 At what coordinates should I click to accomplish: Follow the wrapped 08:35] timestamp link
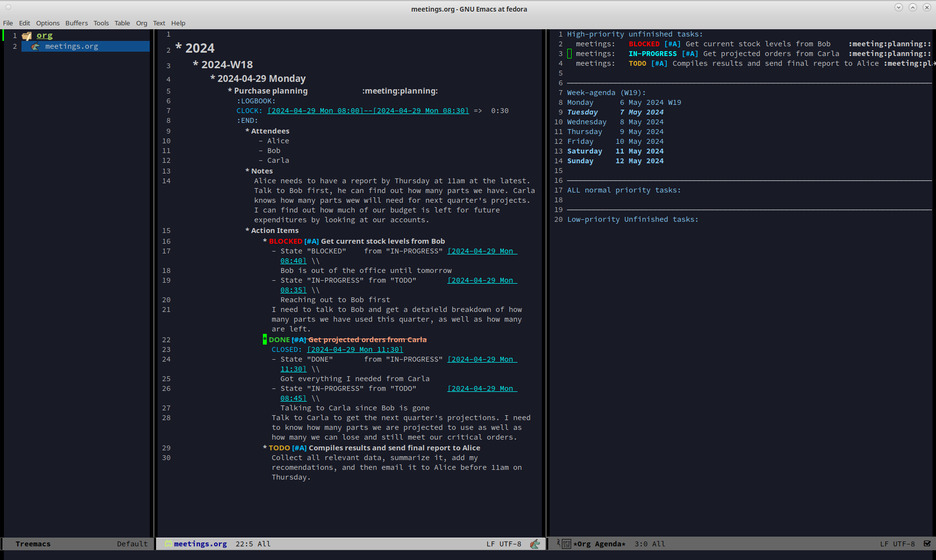point(294,290)
